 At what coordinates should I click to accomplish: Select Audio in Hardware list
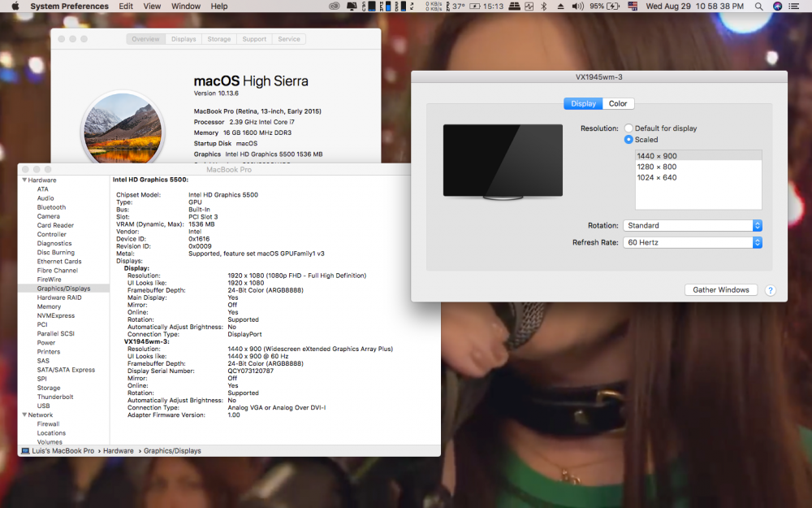tap(45, 198)
